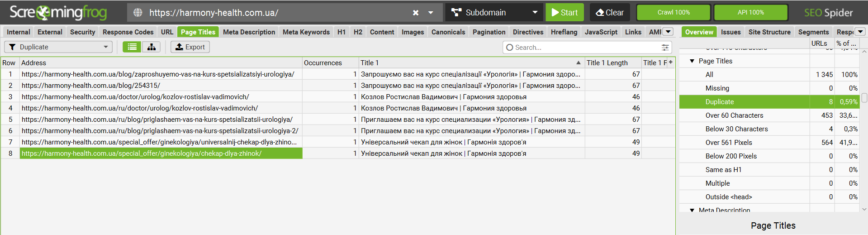This screenshot has height=235, width=868.
Task: Open URL history dropdown arrow
Action: (x=431, y=13)
